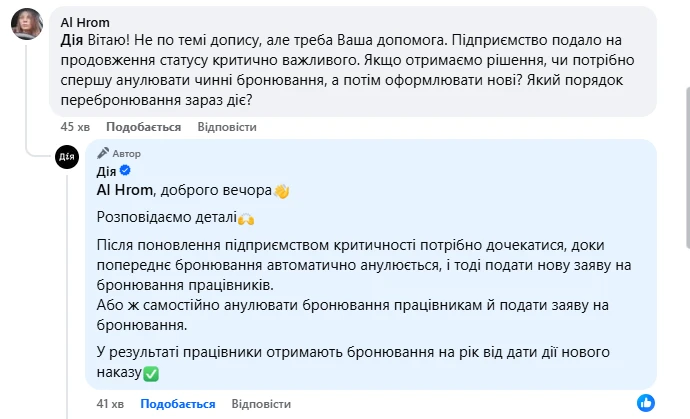Open the bold Дія mention in Al Hrom's comment

tap(72, 40)
